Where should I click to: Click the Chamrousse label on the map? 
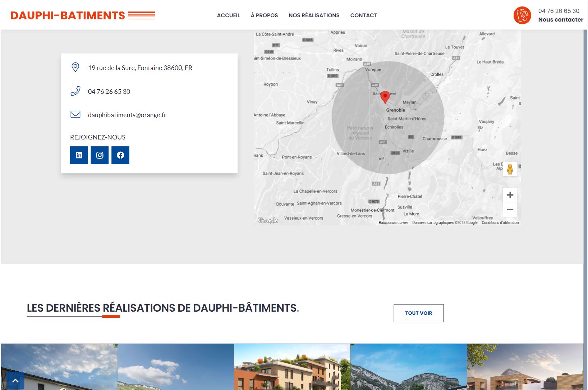(435, 139)
